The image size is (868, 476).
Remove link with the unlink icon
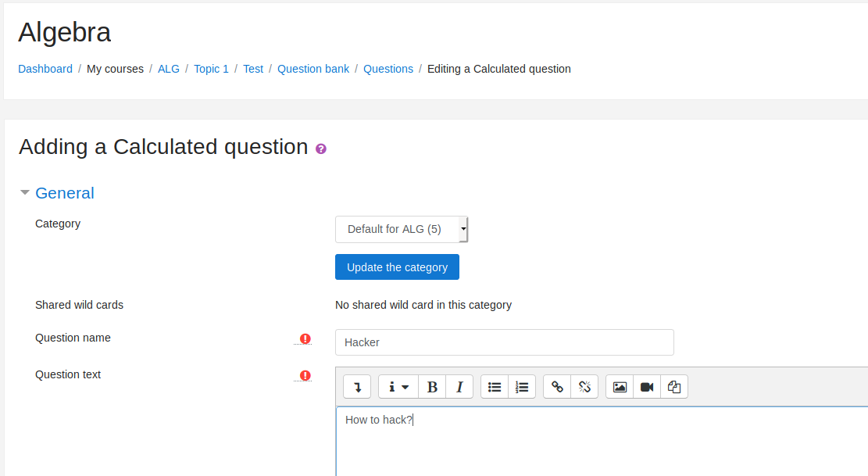click(584, 387)
